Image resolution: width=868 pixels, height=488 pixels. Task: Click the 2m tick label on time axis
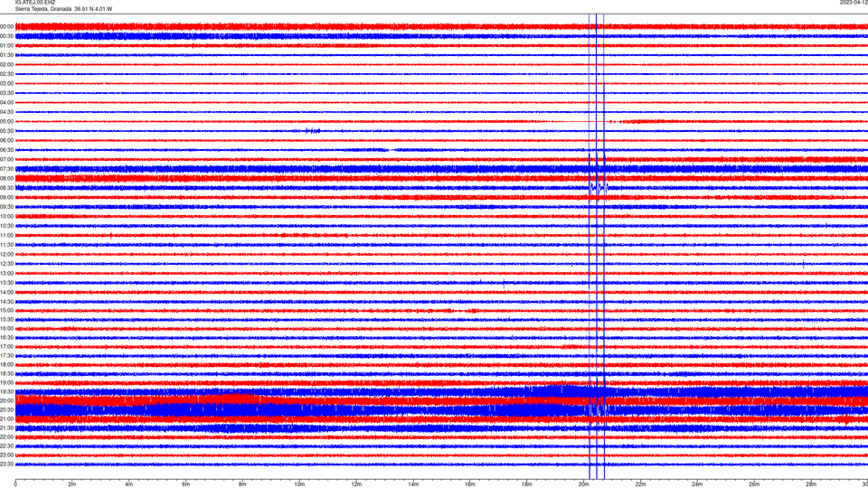tap(72, 484)
